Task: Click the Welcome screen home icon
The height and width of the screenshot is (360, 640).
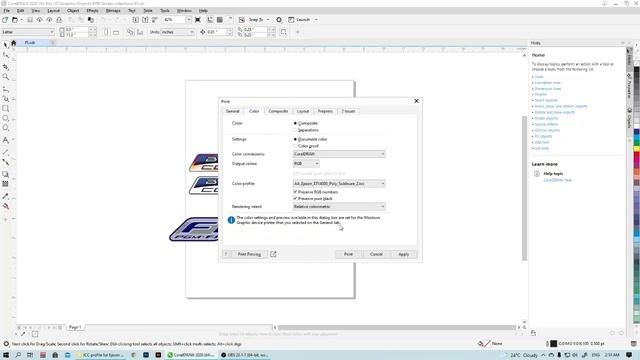Action: pyautogui.click(x=13, y=43)
